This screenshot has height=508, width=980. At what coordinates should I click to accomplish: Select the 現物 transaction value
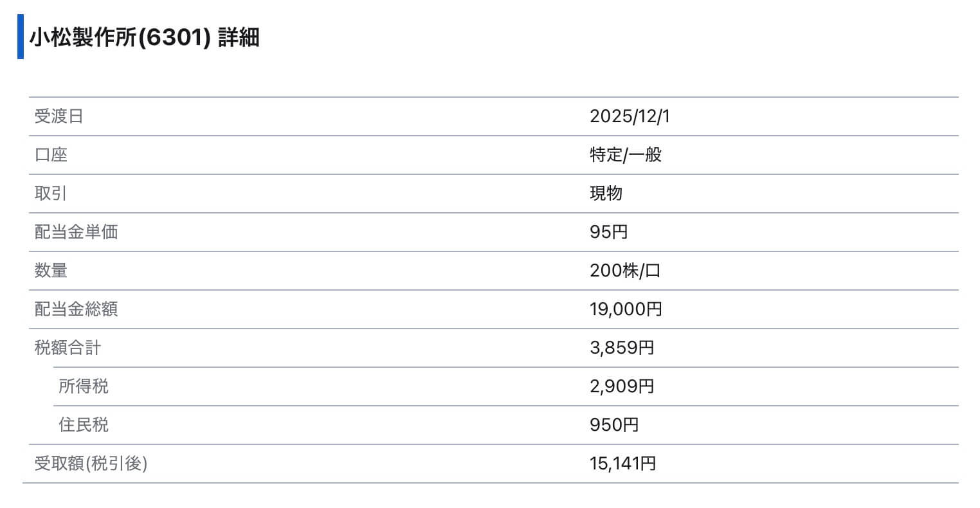pyautogui.click(x=606, y=194)
